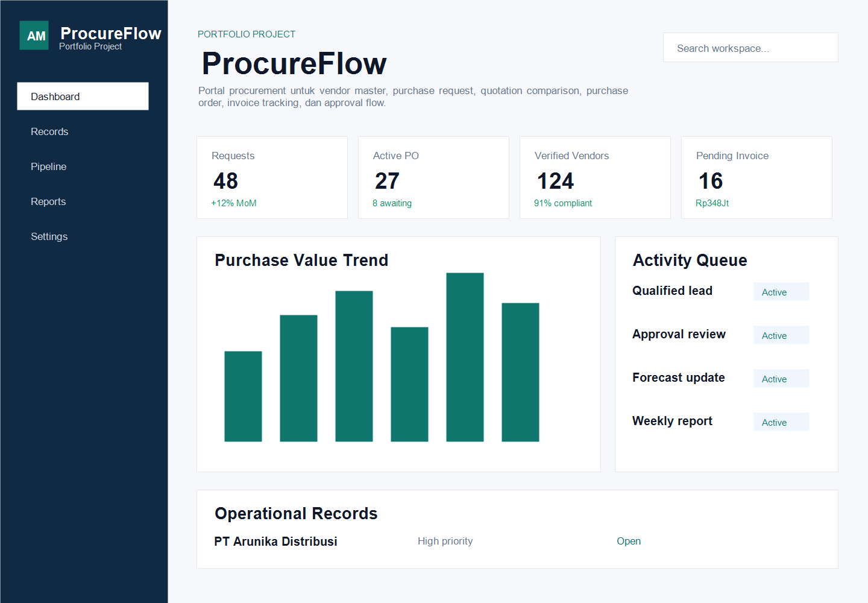Click the Weekly report activity item
868x603 pixels.
point(672,421)
